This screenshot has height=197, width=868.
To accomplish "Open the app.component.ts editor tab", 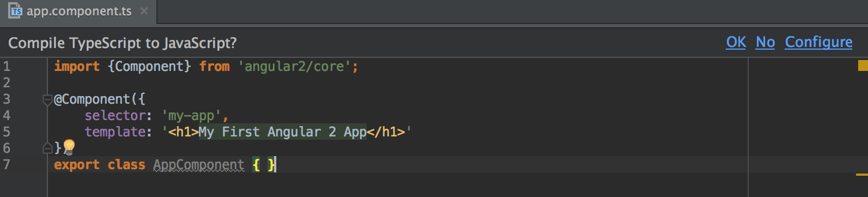I will click(x=79, y=11).
